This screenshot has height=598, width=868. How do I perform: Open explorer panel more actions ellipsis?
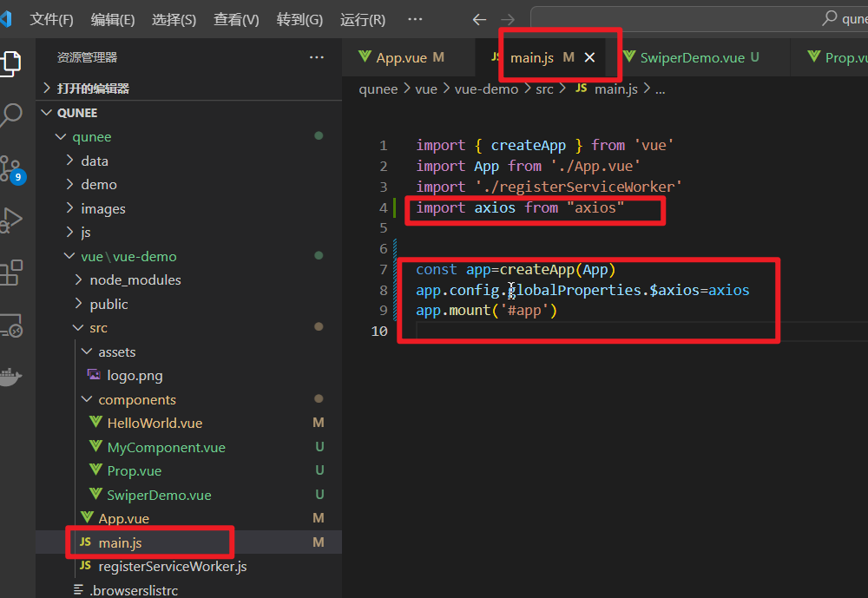[x=316, y=57]
